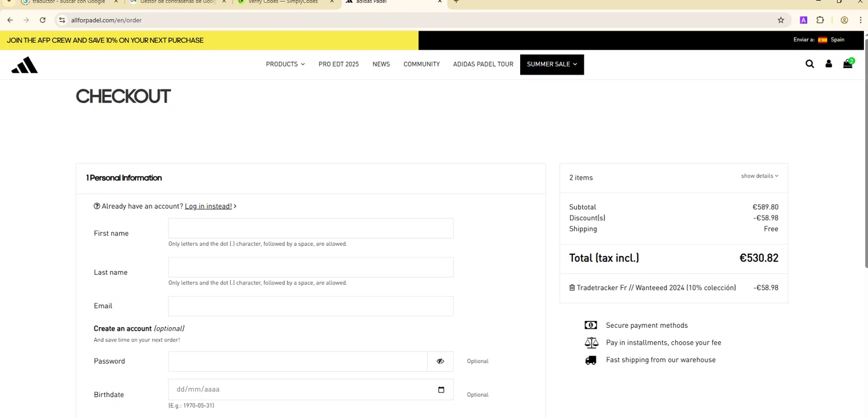This screenshot has height=418, width=868.
Task: Open the COMMUNITY menu item
Action: click(422, 64)
